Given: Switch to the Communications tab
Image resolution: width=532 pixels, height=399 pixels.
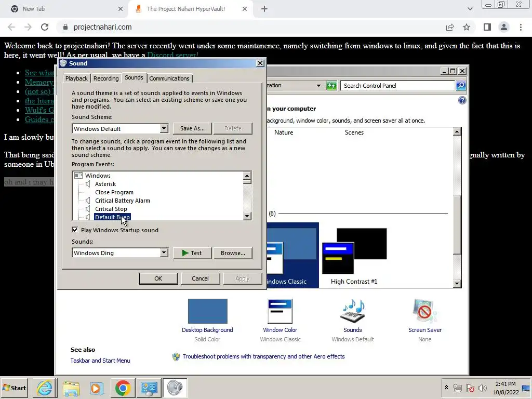Looking at the screenshot, I should [x=169, y=78].
